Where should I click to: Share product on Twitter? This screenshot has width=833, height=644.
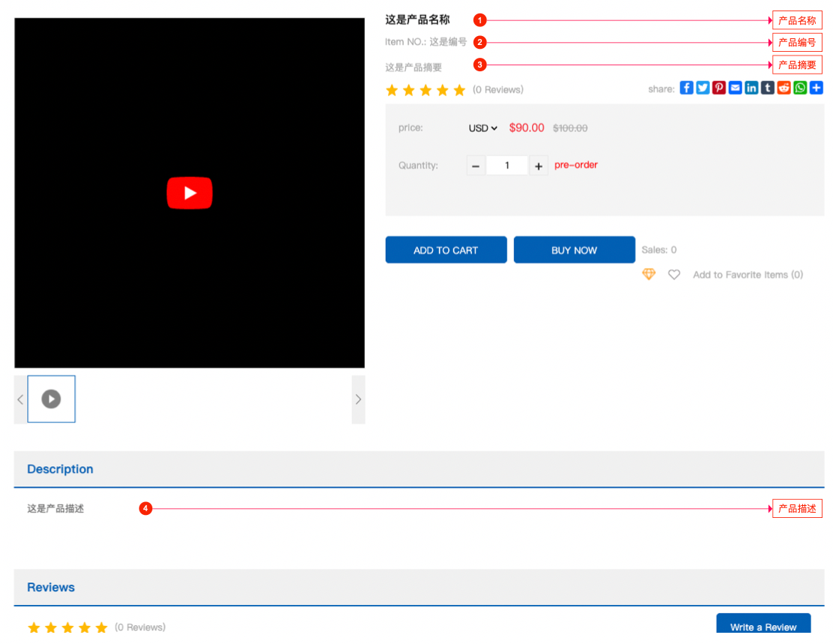(703, 88)
